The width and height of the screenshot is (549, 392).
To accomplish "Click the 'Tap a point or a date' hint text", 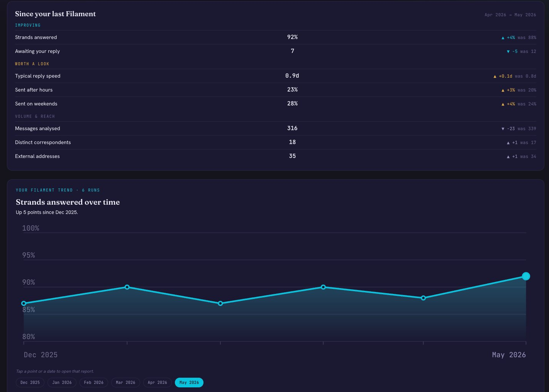I will coord(55,372).
